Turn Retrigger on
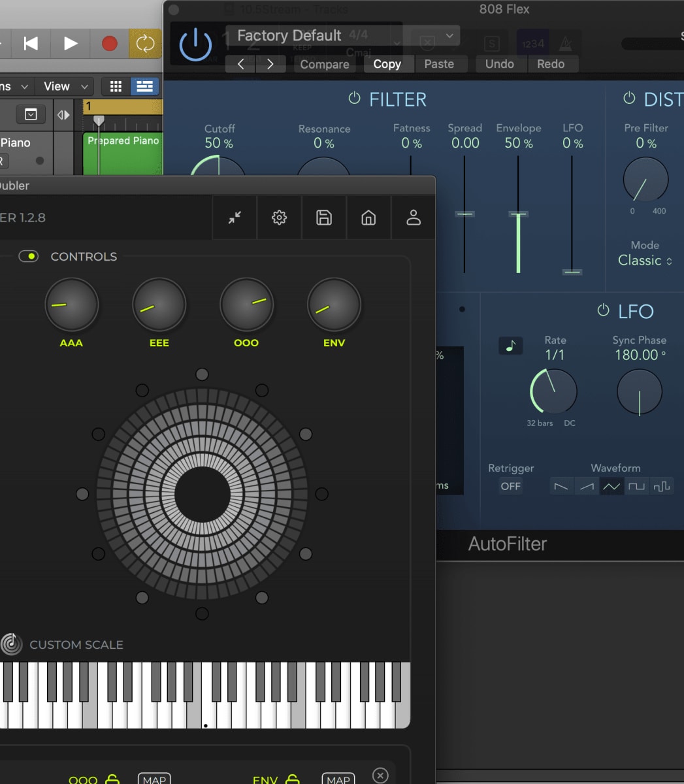 (510, 486)
